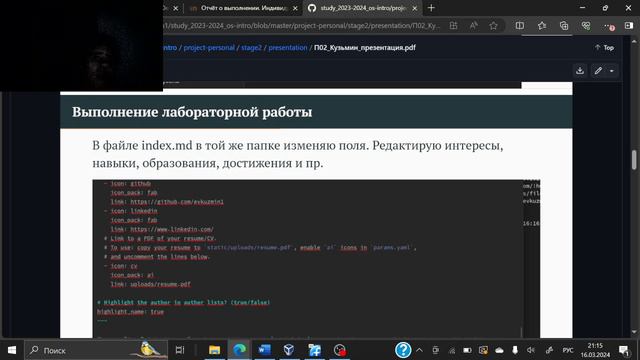Open a new browser tab
Image resolution: width=640 pixels, height=360 pixels.
[x=431, y=8]
